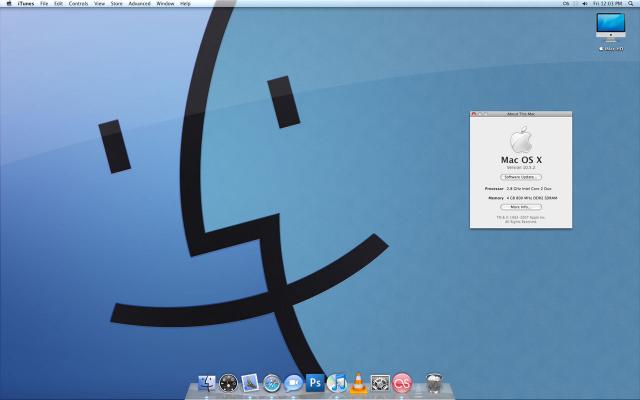Open VLC media player from Dock
Viewport: 640px width, 400px height.
pos(358,383)
